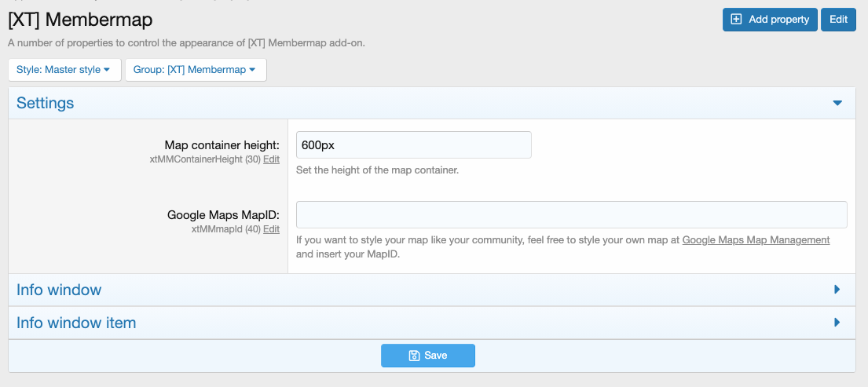Image resolution: width=868 pixels, height=387 pixels.
Task: Edit the xtMMContainerHeight property definition
Action: [271, 159]
